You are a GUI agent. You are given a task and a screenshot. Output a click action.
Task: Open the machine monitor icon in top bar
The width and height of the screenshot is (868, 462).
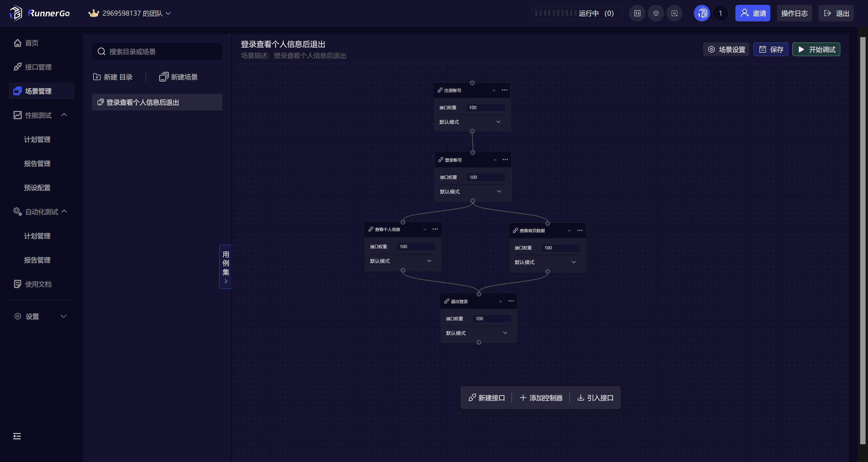674,13
